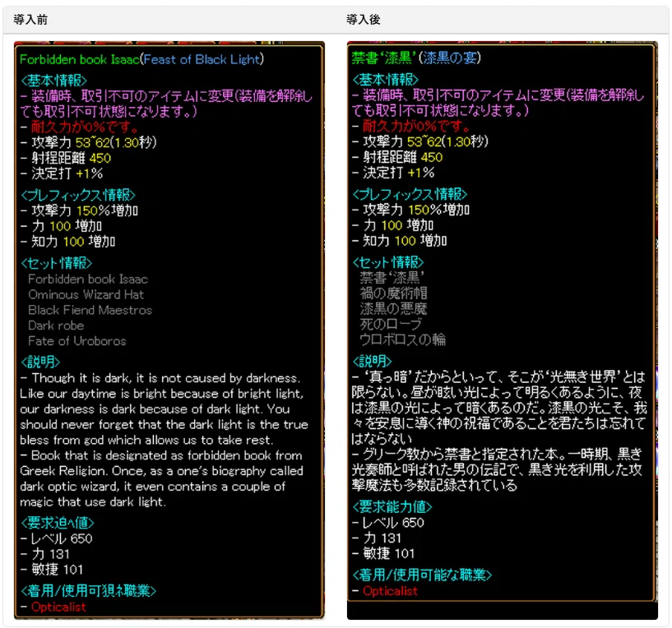Click 力 131 in the Japanese tooltip
672x628 pixels.
coord(377,538)
